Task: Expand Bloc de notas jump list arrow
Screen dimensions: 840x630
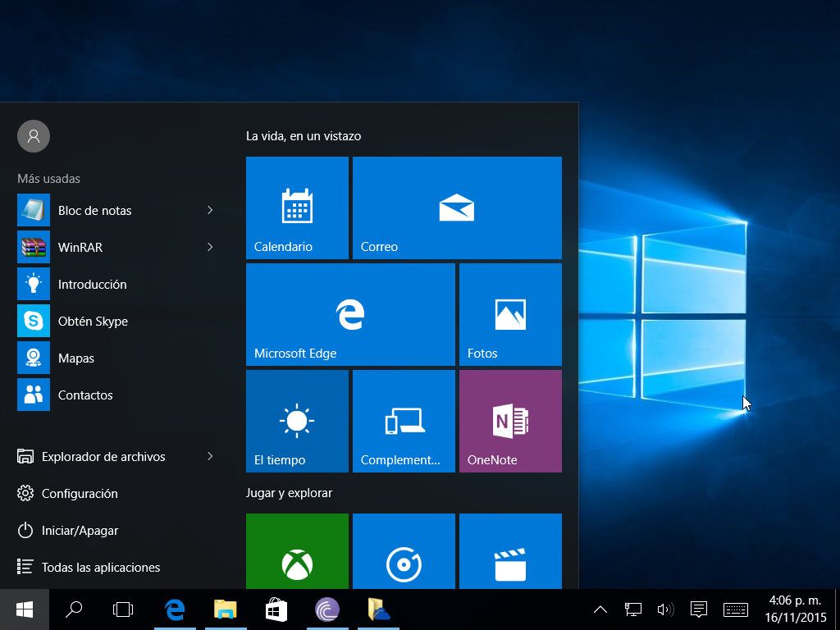Action: pyautogui.click(x=210, y=210)
